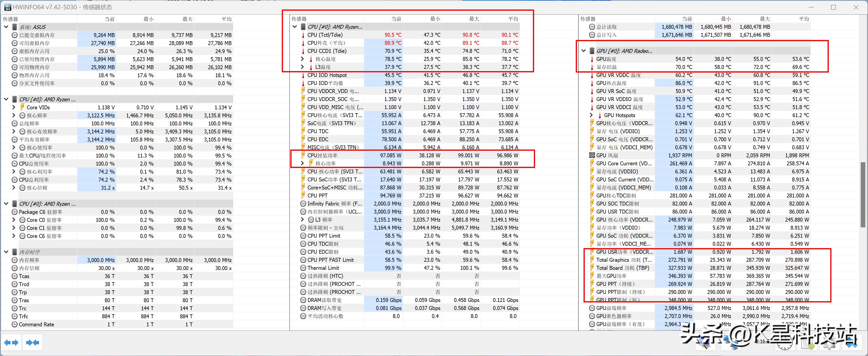Screen dimensions: 868x356
Task: Sort values by the 最大 column header
Action: (x=474, y=19)
